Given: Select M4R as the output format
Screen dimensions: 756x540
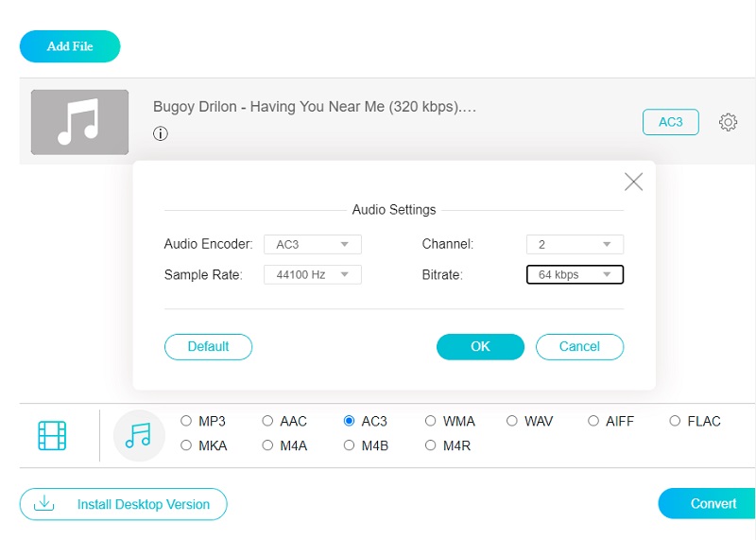Looking at the screenshot, I should (431, 444).
